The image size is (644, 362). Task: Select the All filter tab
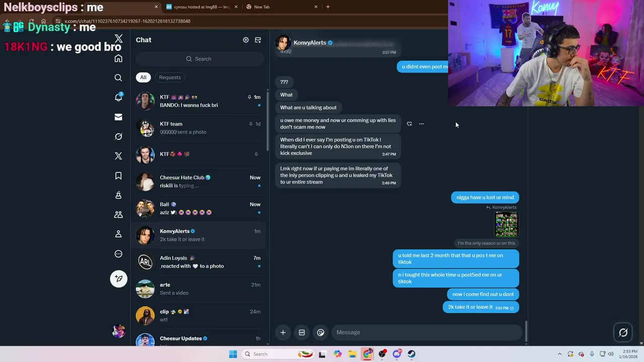click(x=143, y=77)
